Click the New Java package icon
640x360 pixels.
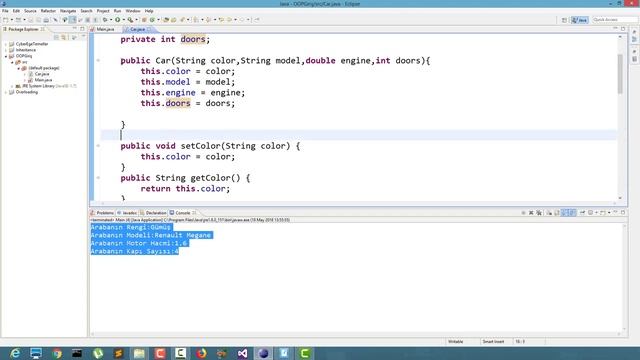[x=144, y=20]
